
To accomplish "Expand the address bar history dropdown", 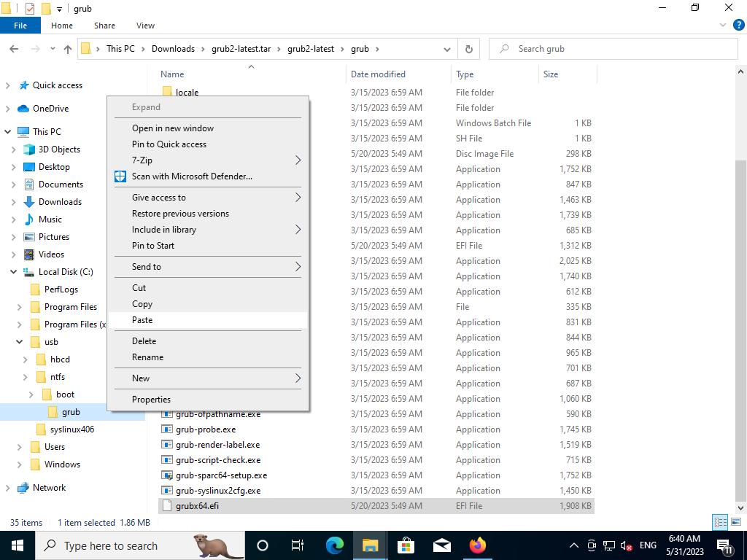I will [x=446, y=49].
